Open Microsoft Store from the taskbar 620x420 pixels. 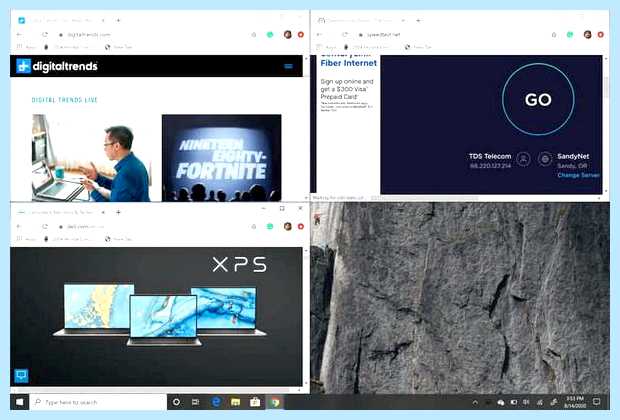[255, 402]
